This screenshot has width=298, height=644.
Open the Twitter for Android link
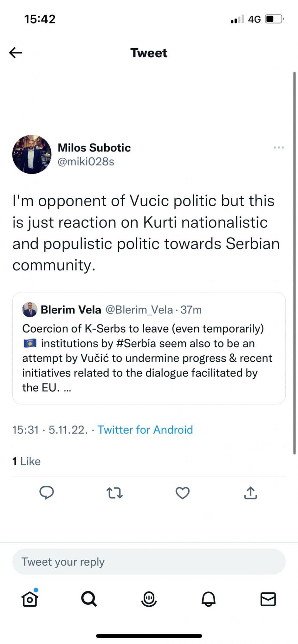145,429
